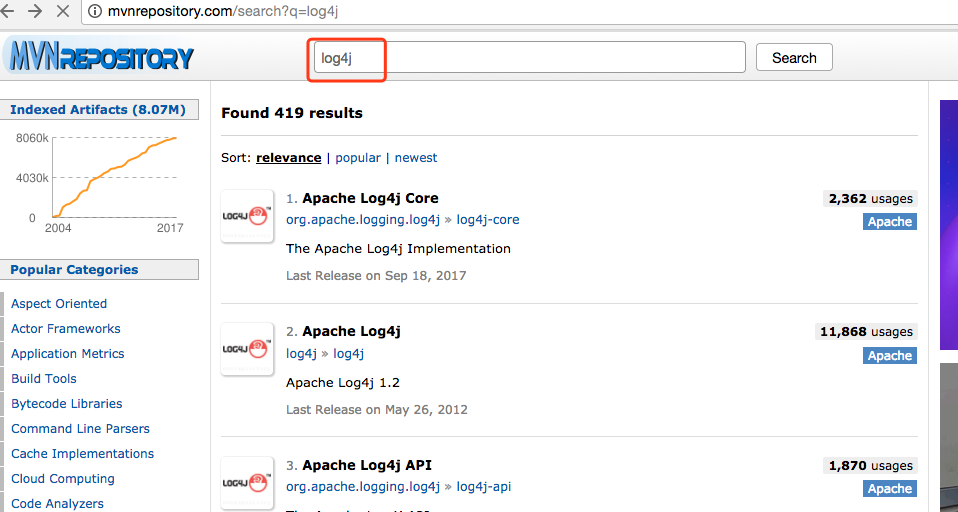Viewport: 958px width, 512px height.
Task: Click the browser back arrow
Action: click(x=7, y=11)
